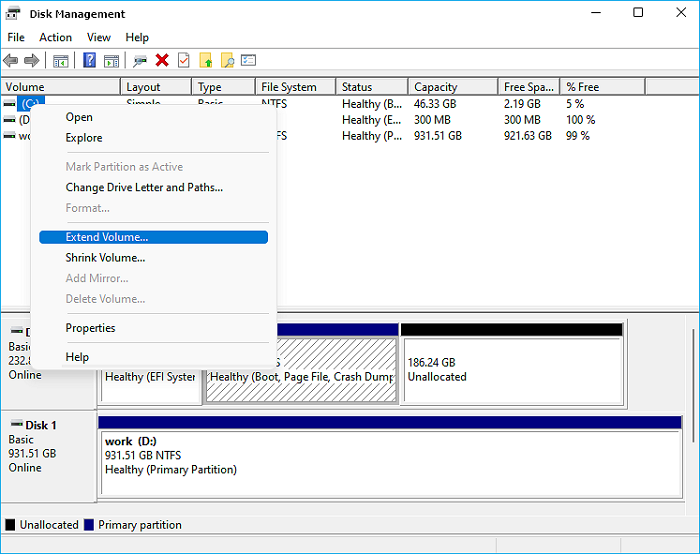Open the Action menu
The height and width of the screenshot is (554, 700).
[56, 37]
